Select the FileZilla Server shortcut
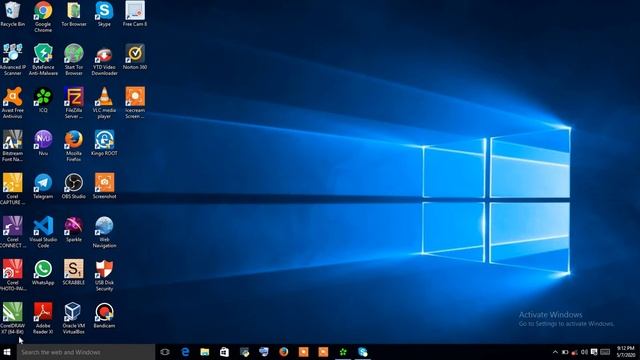This screenshot has height=360, width=640. coord(74,102)
